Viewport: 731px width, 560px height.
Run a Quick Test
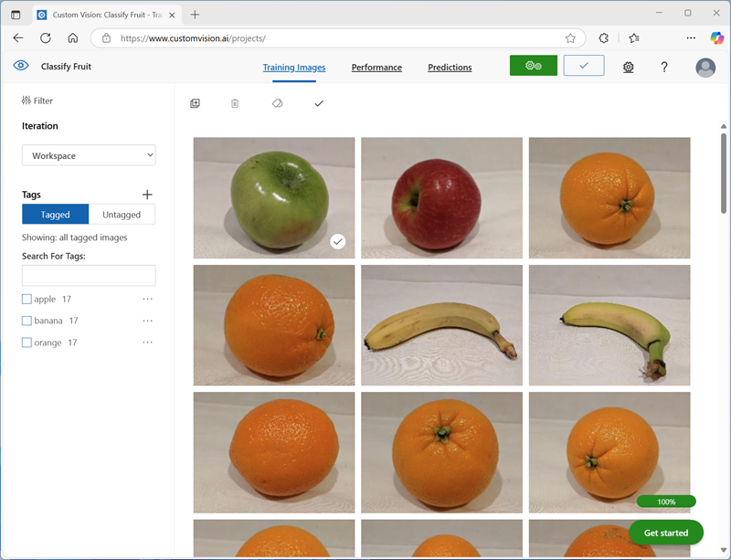pos(583,66)
